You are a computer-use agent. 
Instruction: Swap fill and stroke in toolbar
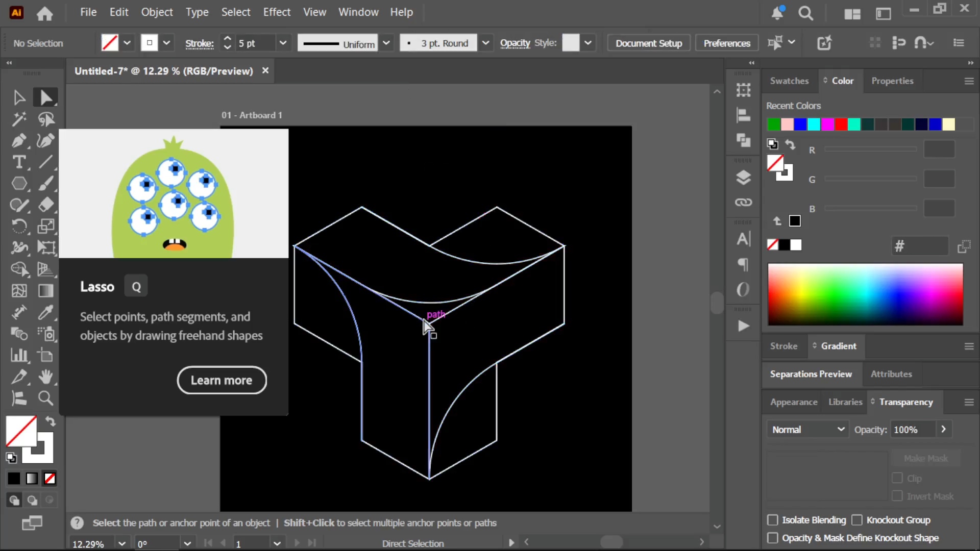[x=50, y=421]
